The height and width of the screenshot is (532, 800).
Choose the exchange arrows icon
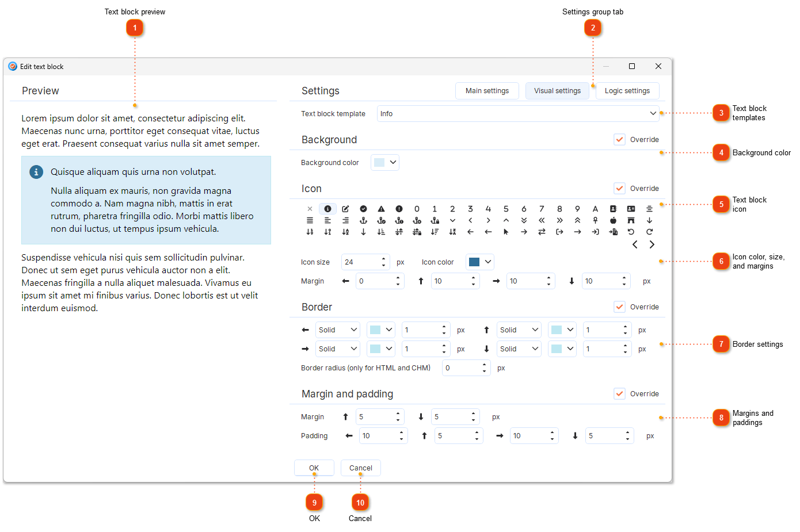point(542,232)
